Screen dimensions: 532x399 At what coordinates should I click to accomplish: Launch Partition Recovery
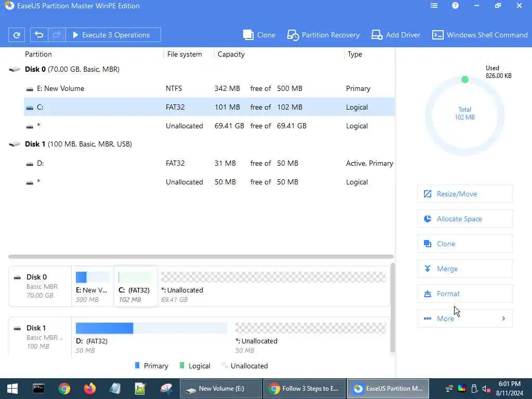coord(323,35)
